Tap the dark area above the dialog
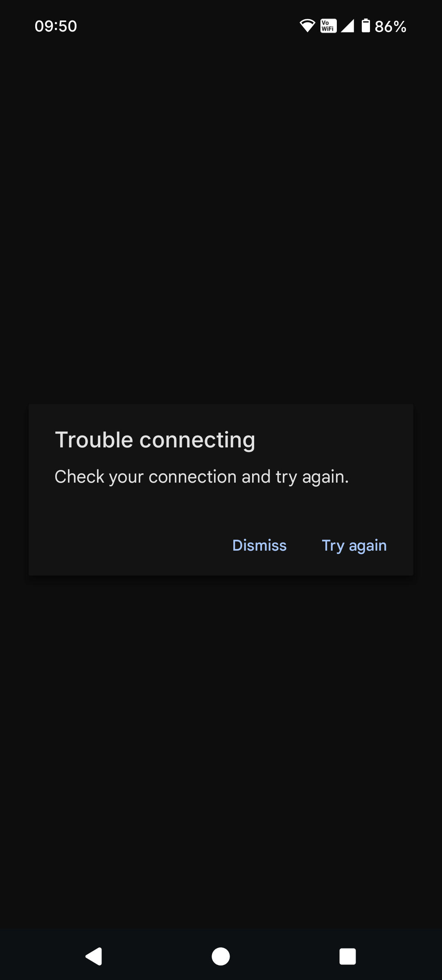 (x=221, y=221)
